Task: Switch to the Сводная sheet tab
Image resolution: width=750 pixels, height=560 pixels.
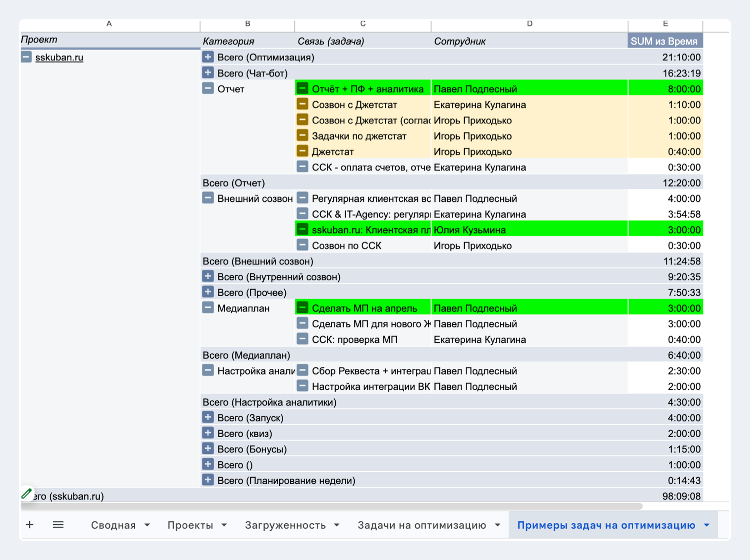Action: click(113, 525)
